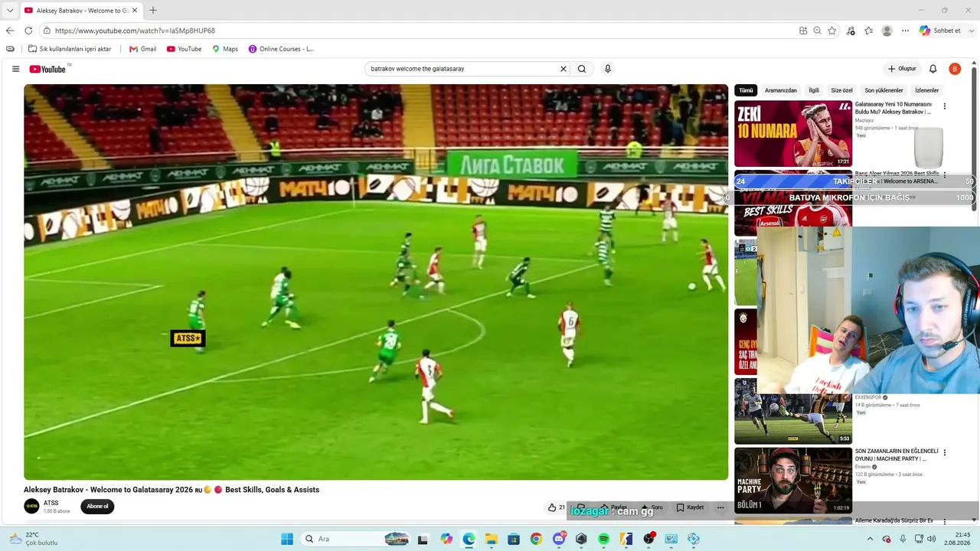Image resolution: width=980 pixels, height=551 pixels.
Task: Open the YouTube bookmark
Action: [x=184, y=49]
